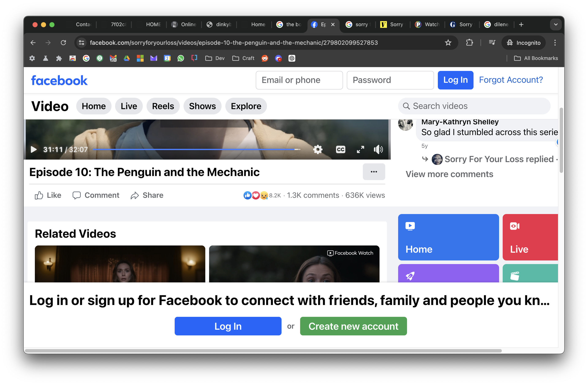The image size is (588, 385).
Task: Open ChatGPT bookmark icon
Action: (292, 58)
